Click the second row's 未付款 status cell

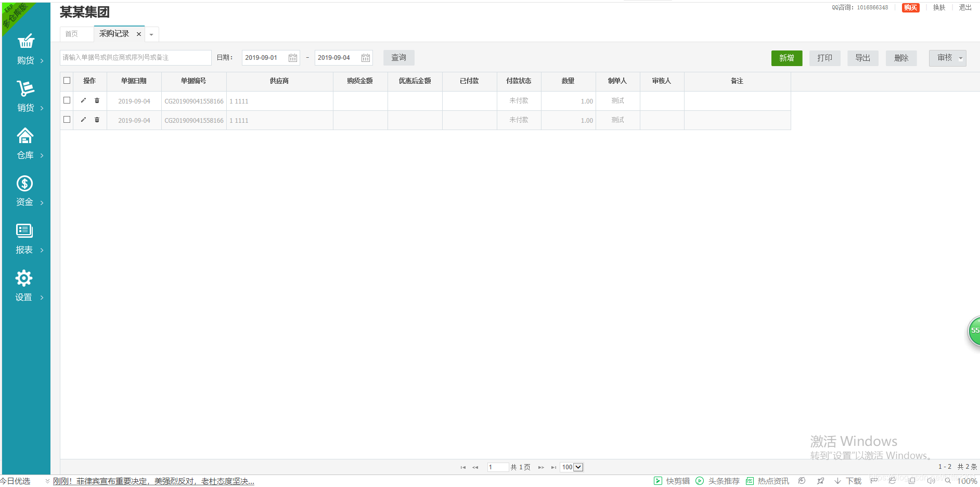[x=519, y=120]
